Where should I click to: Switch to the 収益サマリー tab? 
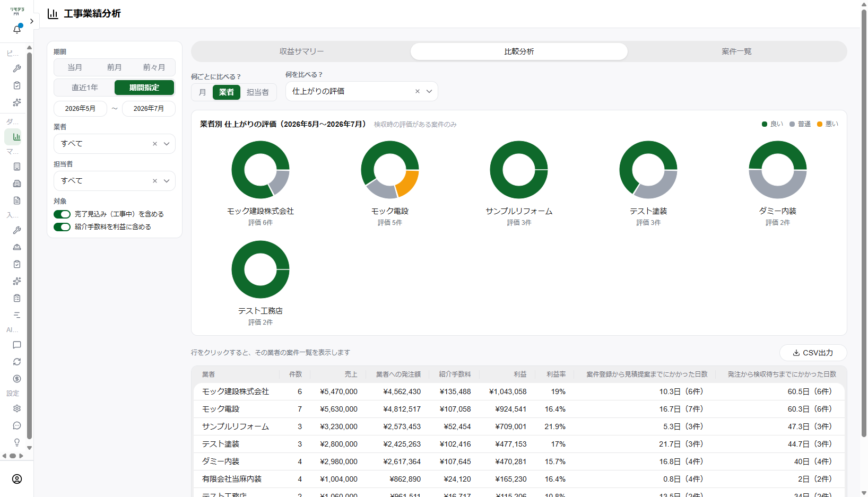coord(302,51)
